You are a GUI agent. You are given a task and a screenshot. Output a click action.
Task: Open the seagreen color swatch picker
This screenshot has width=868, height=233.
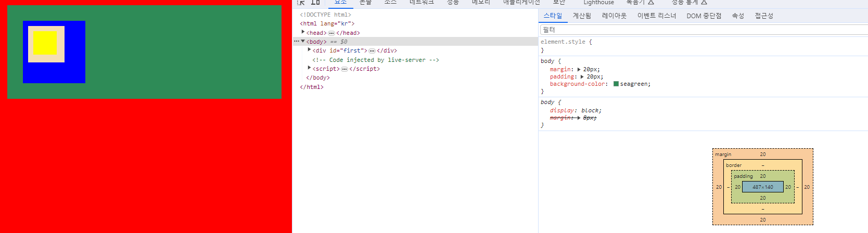[616, 84]
